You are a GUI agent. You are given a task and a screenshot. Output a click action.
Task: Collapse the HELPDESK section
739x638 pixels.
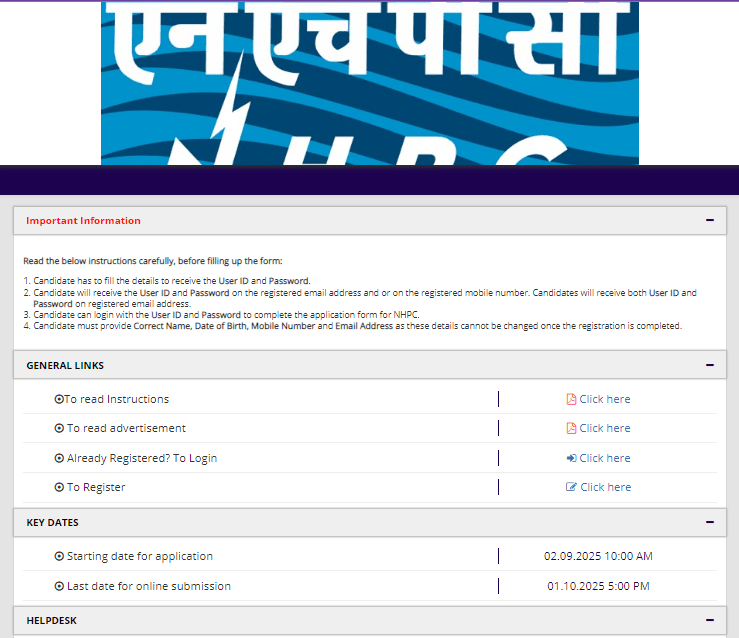710,620
